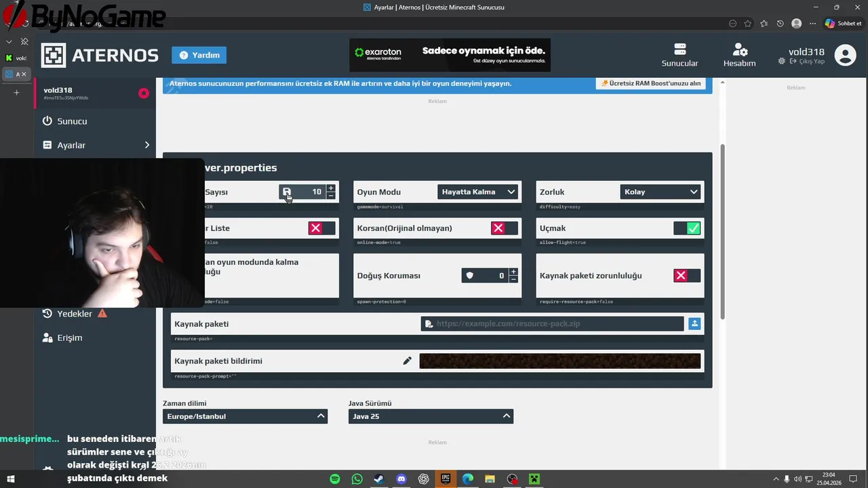
Task: Open Minecraft launcher from the taskbar
Action: [534, 479]
